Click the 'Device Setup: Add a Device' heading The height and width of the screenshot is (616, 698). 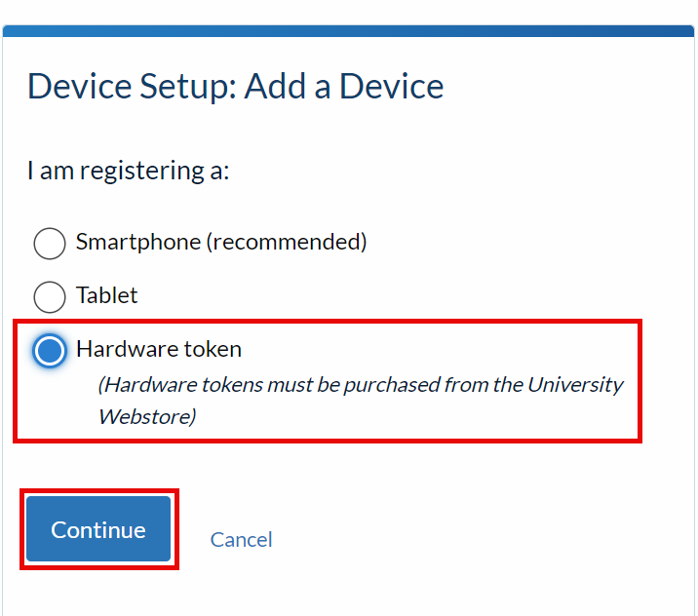[236, 86]
